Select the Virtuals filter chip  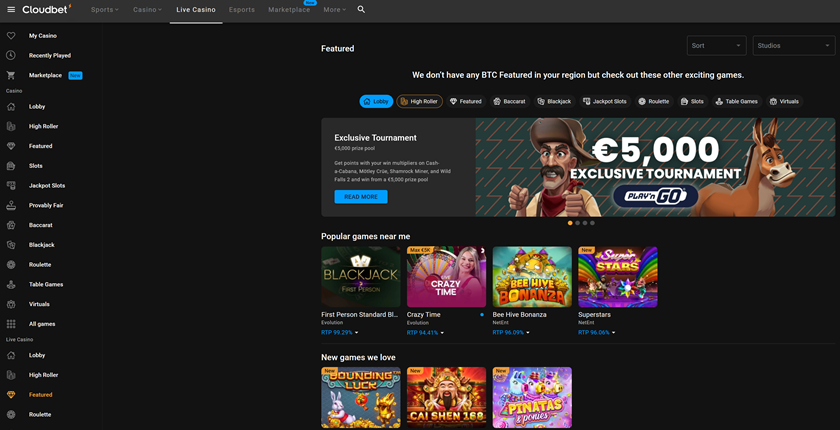coord(784,101)
